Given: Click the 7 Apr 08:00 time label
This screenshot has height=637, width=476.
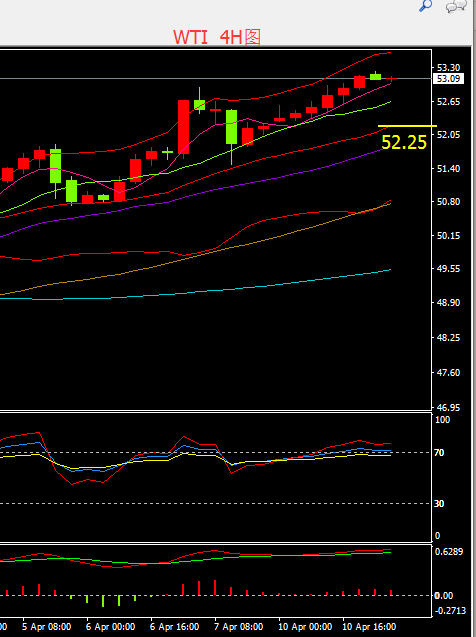Looking at the screenshot, I should [x=238, y=626].
